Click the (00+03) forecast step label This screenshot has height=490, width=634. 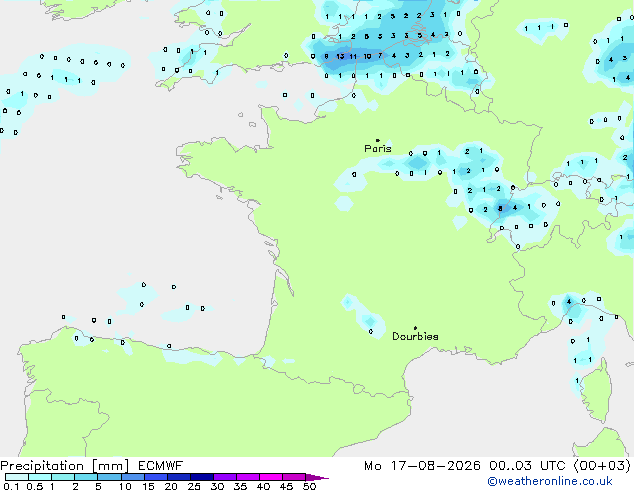pyautogui.click(x=602, y=466)
